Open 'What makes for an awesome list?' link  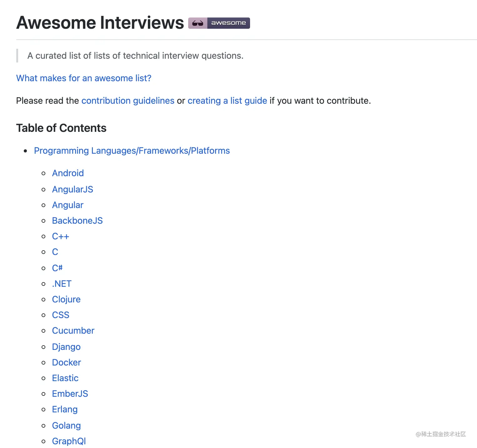click(x=84, y=78)
